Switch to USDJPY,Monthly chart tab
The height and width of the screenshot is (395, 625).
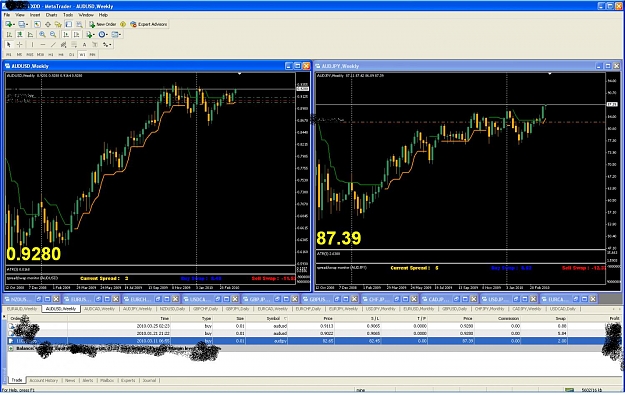point(381,309)
